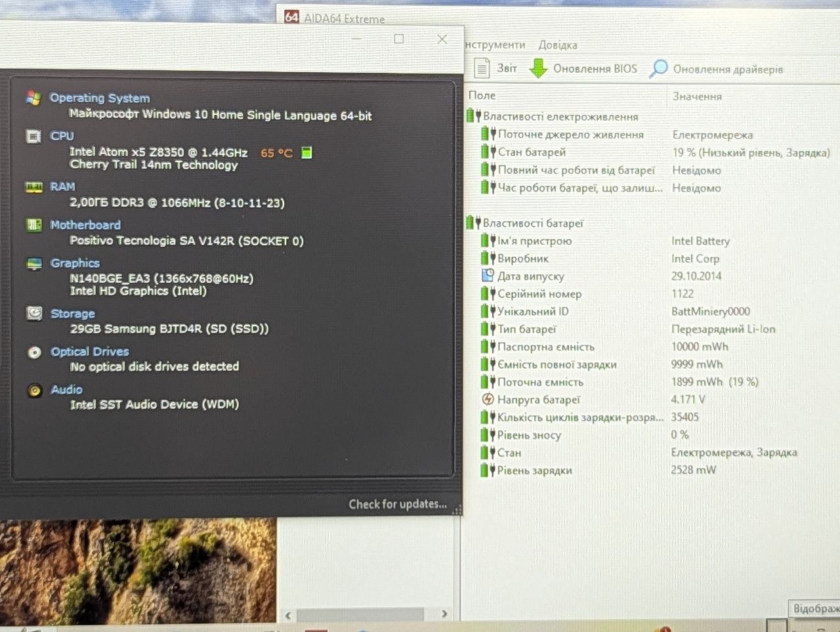840x632 pixels.
Task: Open the Graphics section heading in Speccy
Action: [75, 263]
